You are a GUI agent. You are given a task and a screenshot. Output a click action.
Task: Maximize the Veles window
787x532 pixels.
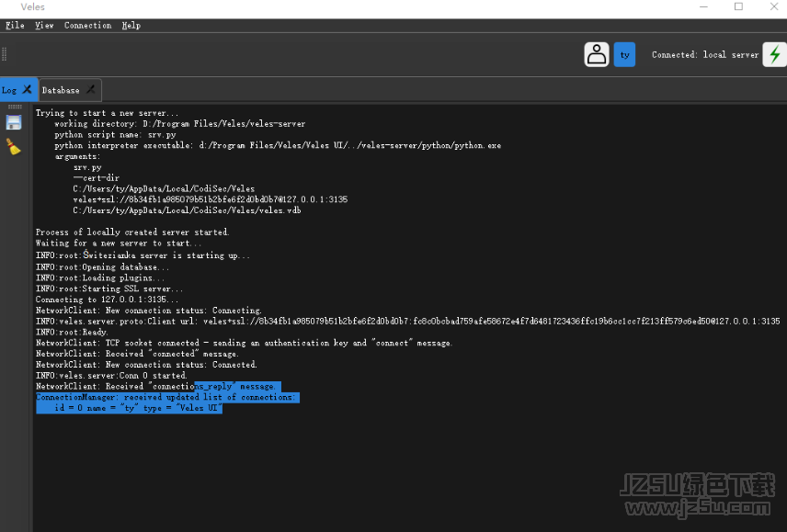[x=739, y=7]
